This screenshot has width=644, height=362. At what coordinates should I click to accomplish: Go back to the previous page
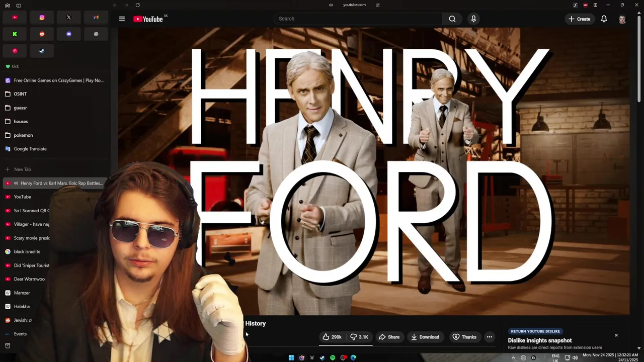(x=115, y=5)
